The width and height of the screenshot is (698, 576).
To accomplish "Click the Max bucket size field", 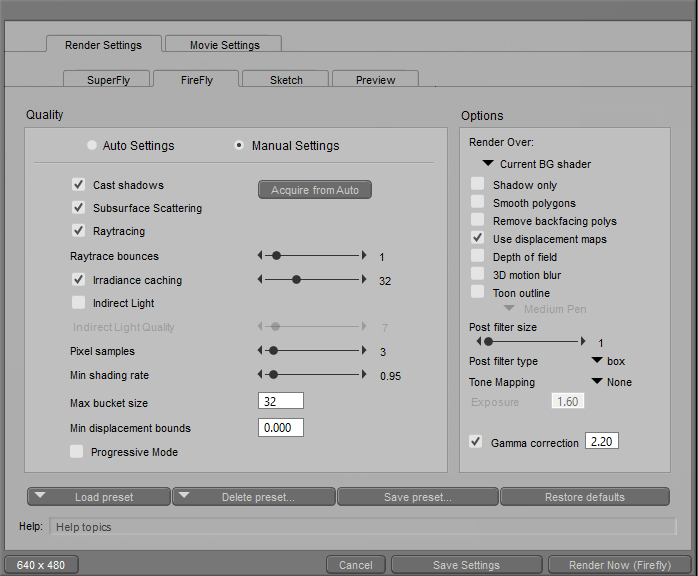I will pyautogui.click(x=281, y=401).
